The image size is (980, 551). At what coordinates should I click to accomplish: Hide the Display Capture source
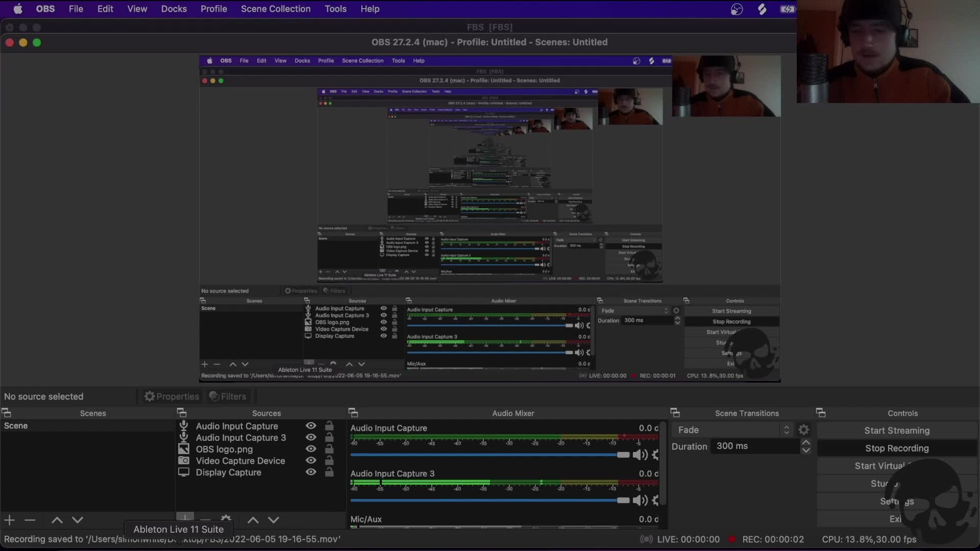311,472
